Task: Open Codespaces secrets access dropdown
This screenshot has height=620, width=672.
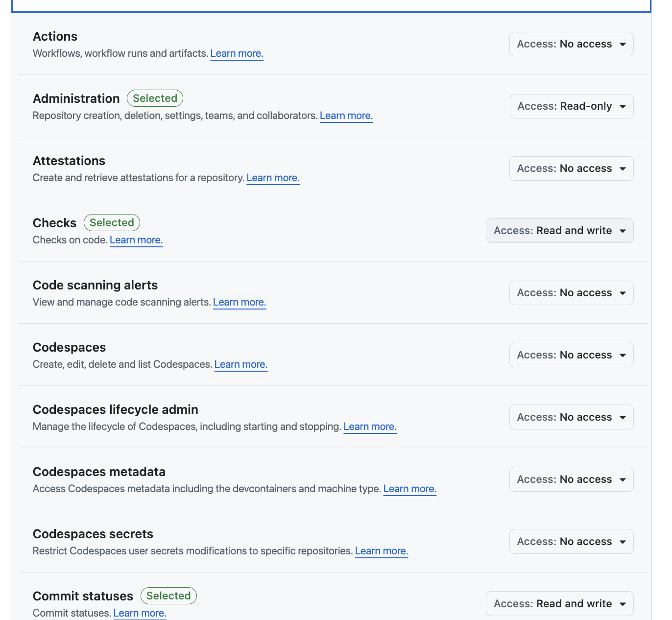Action: pos(571,542)
